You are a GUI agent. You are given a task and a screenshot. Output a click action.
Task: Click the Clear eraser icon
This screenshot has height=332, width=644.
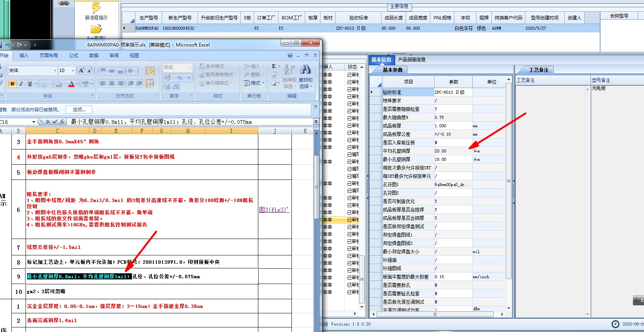274,83
